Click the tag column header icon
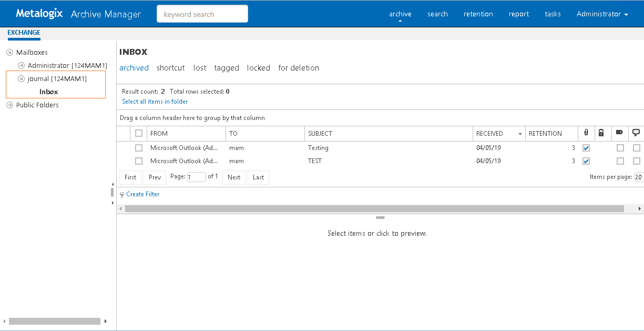Image resolution: width=644 pixels, height=331 pixels. [619, 133]
